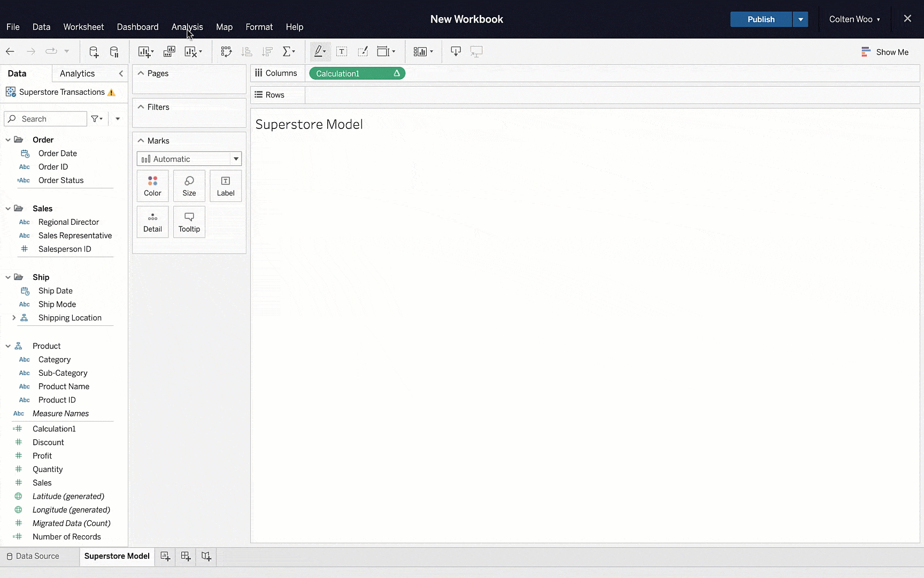
Task: Enter presentation mode
Action: coord(476,51)
